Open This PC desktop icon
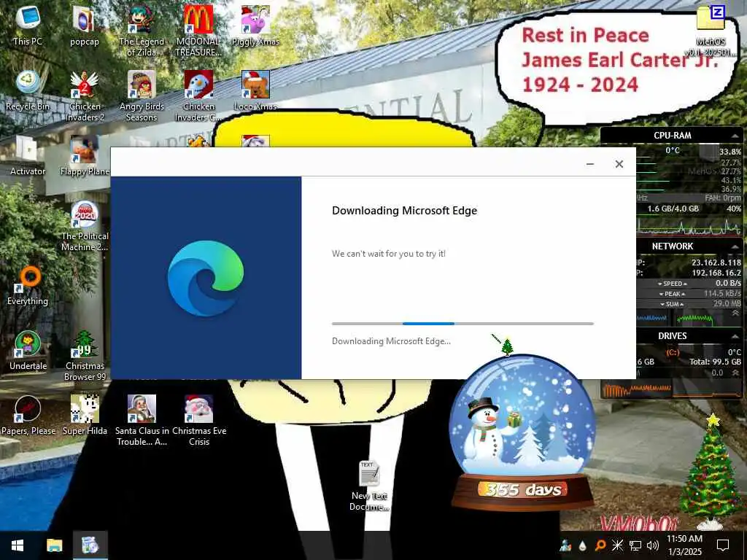The height and width of the screenshot is (560, 747). (28, 26)
